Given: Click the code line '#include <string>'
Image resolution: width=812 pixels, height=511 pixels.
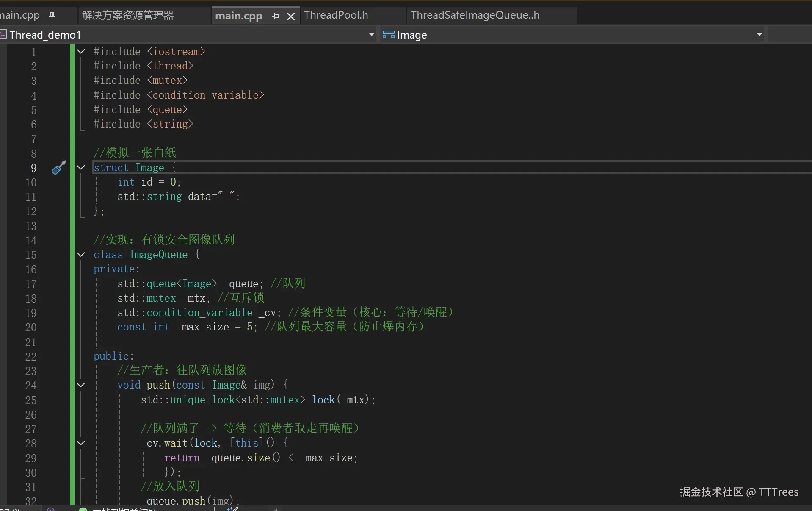Looking at the screenshot, I should [144, 124].
